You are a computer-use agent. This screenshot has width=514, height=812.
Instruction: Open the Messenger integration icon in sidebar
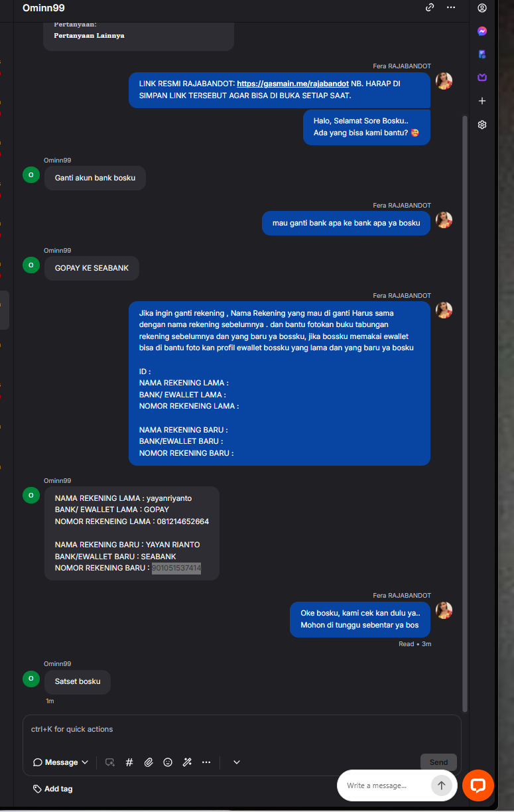(x=482, y=31)
